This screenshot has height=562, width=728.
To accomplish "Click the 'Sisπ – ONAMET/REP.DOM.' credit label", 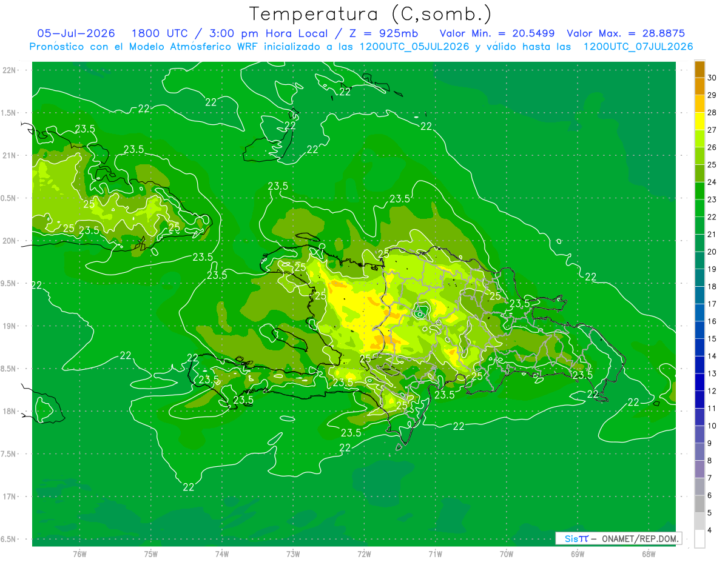I will (618, 538).
